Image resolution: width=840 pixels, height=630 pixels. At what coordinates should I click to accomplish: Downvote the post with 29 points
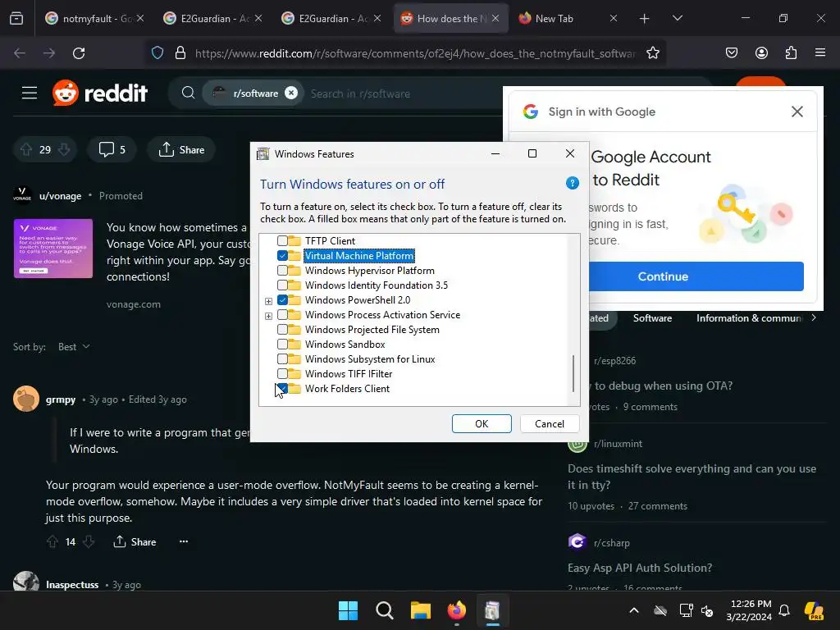pos(64,149)
